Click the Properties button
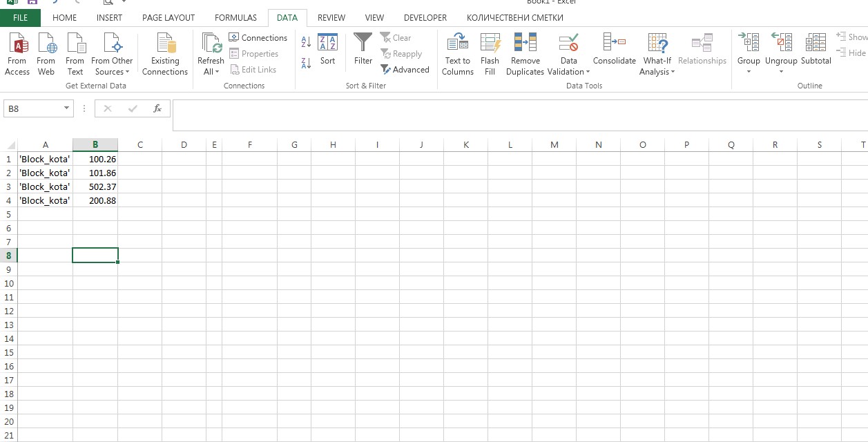 253,54
